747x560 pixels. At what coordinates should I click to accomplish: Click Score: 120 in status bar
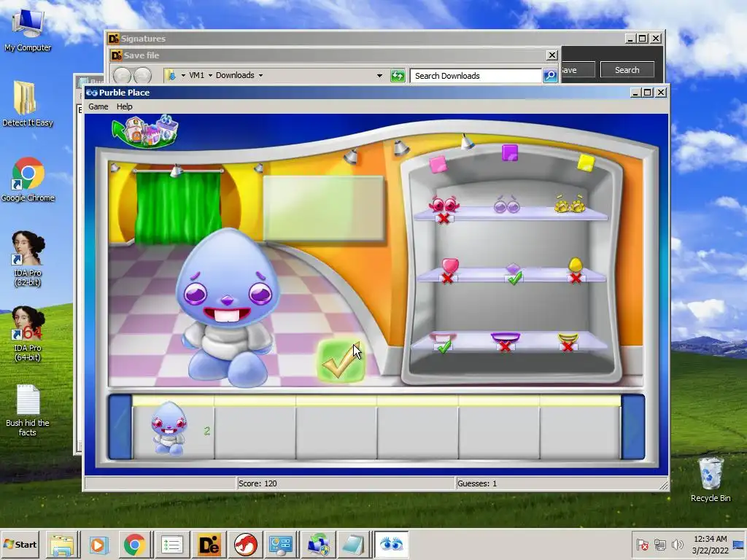tap(258, 483)
